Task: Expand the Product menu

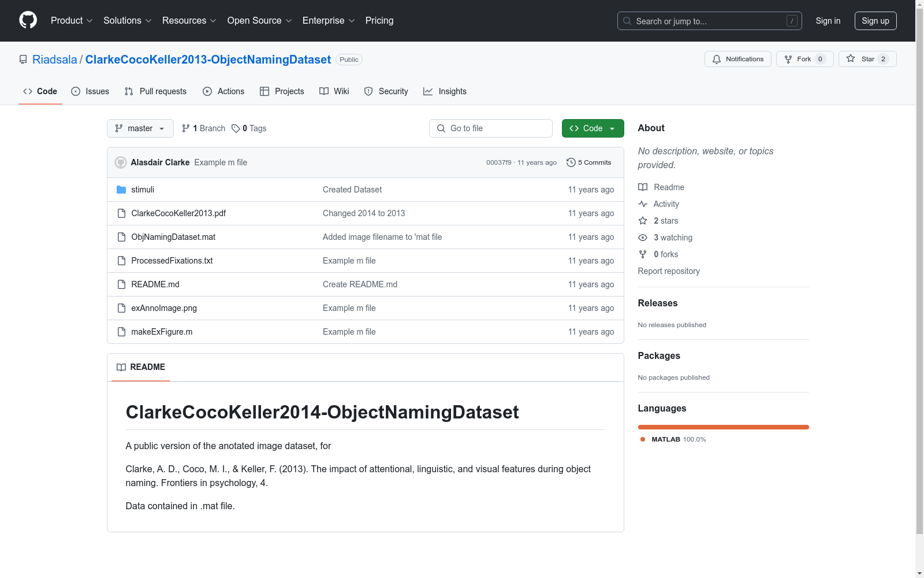Action: 72,21
